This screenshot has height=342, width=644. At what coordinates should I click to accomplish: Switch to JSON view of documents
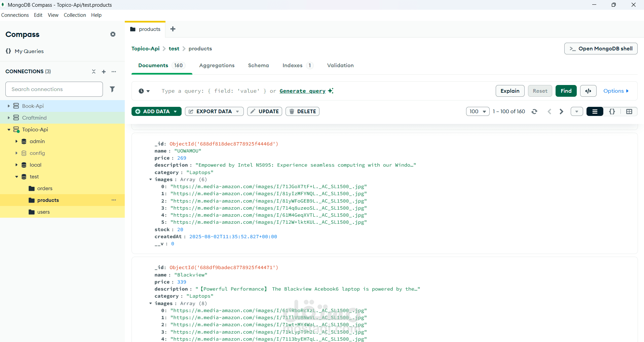[x=612, y=112]
